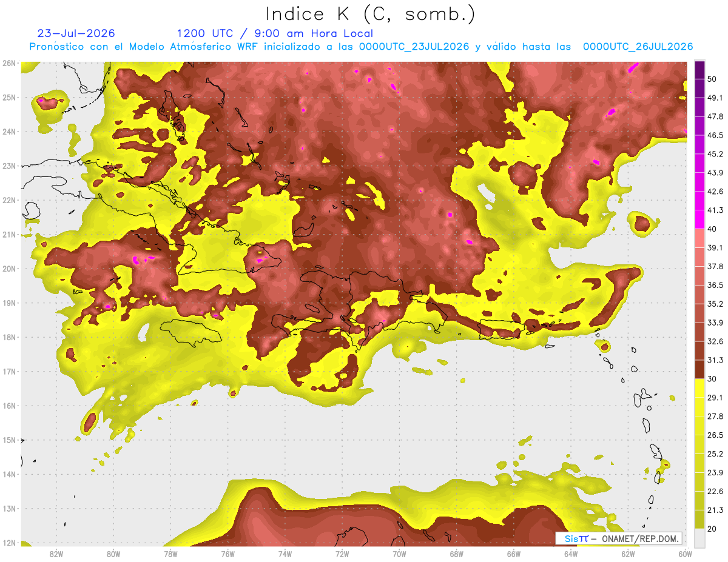This screenshot has width=728, height=562.
Task: Click the colorbar label "20" at the bottom
Action: tap(712, 529)
